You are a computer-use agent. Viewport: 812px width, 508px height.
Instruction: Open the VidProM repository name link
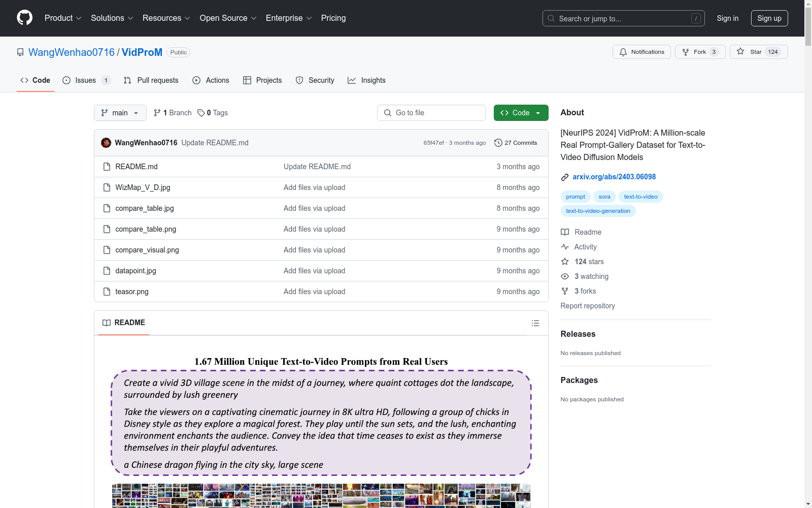pos(142,52)
